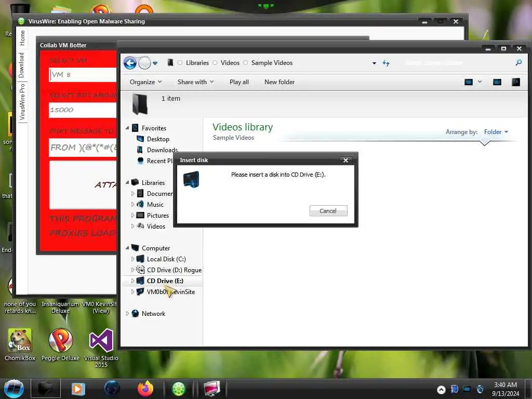This screenshot has height=399, width=532.
Task: Select Insaniquarium Deluxe desktop icon label
Action: coord(60,307)
